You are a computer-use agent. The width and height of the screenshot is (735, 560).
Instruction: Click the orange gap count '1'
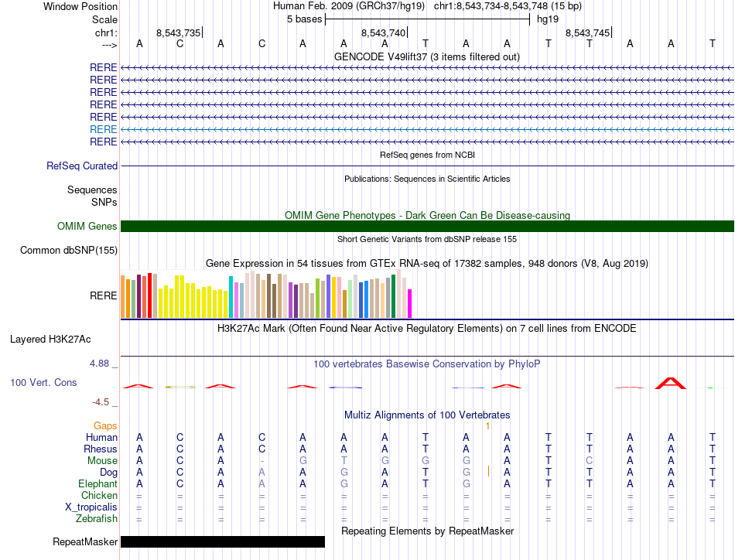pos(487,426)
